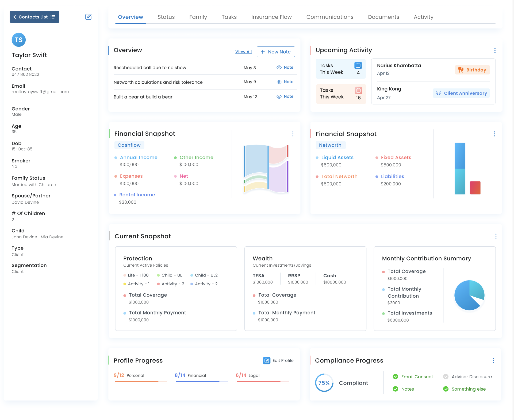Click the Edit Profile link

coord(283,361)
